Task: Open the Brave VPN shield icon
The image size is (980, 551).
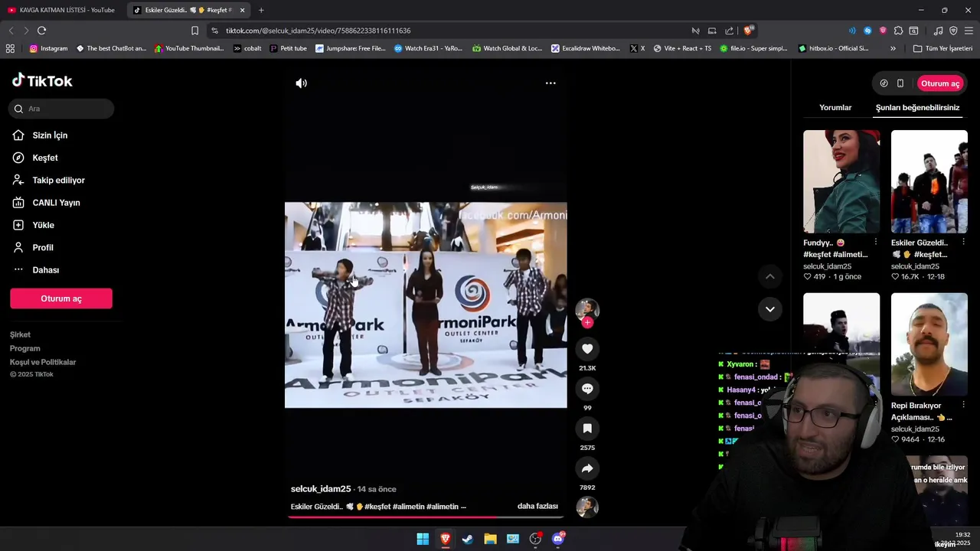Action: (x=953, y=31)
